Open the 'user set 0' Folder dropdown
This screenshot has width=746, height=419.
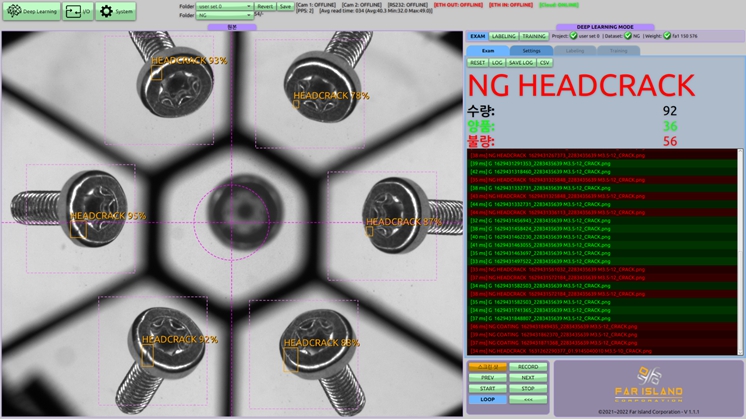tap(224, 6)
